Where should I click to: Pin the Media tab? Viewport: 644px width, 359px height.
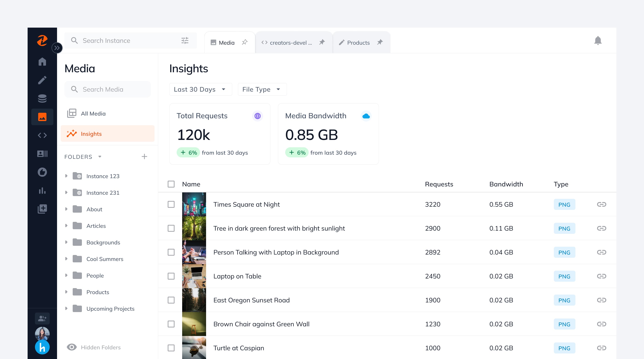(245, 42)
